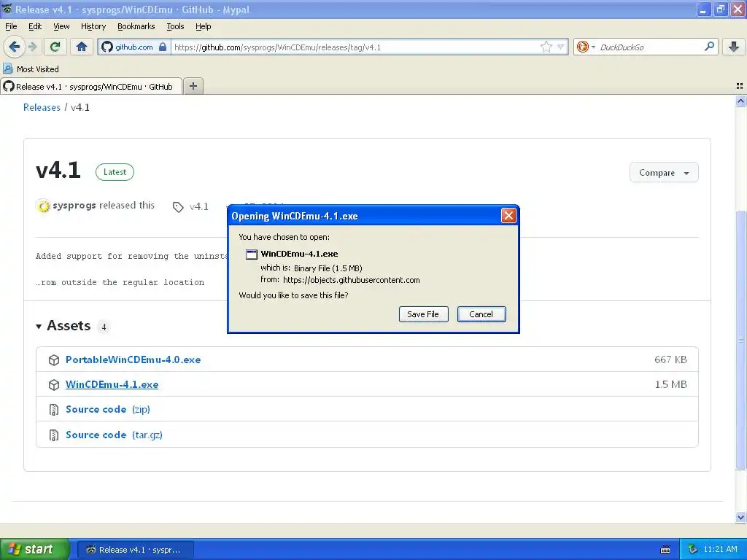Click the package icon beside WinCDEmu-4.1.exe
Viewport: 747px width, 560px height.
pyautogui.click(x=54, y=385)
